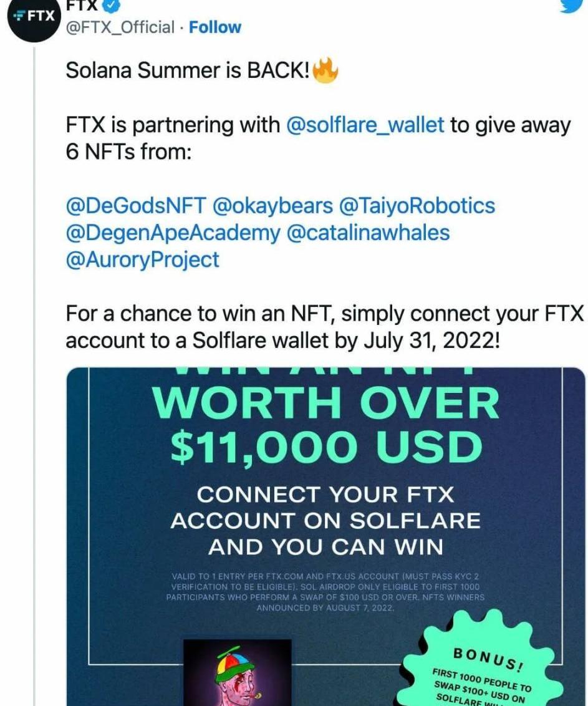Click the fine-print terms in the promo image

click(x=325, y=591)
